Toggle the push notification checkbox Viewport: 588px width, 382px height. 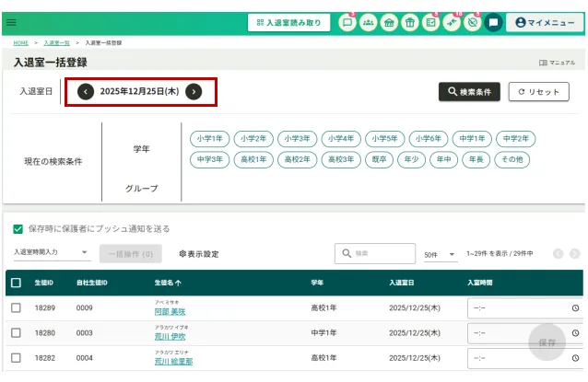(18, 228)
